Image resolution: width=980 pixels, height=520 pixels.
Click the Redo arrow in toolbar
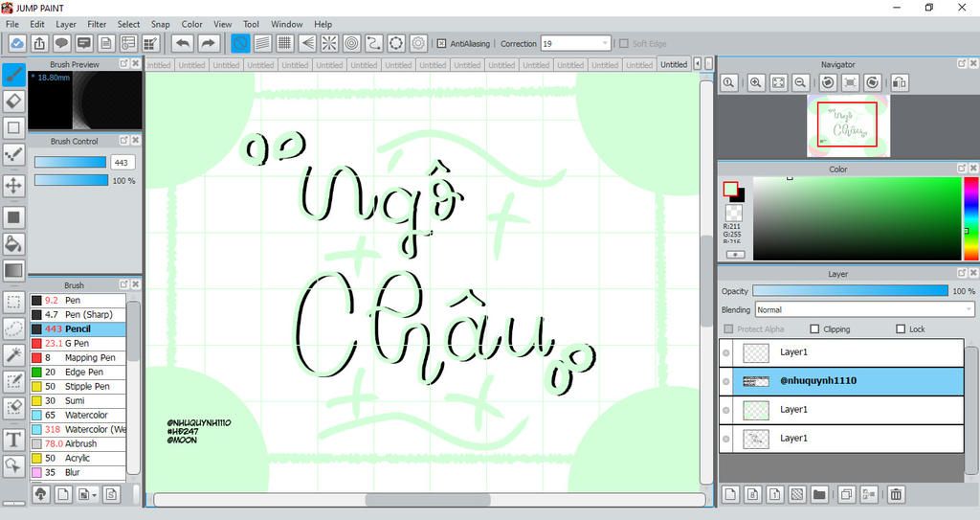tap(208, 43)
